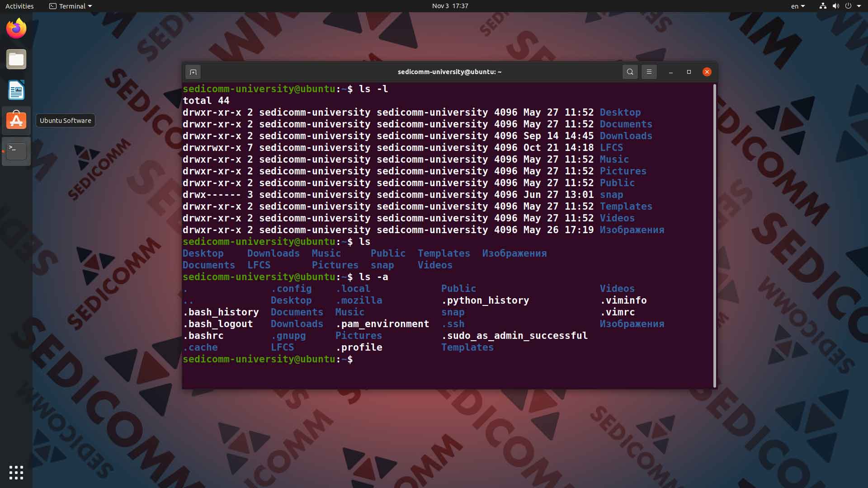This screenshot has height=488, width=868.
Task: Click .ssh in ls -a output
Action: (x=453, y=324)
